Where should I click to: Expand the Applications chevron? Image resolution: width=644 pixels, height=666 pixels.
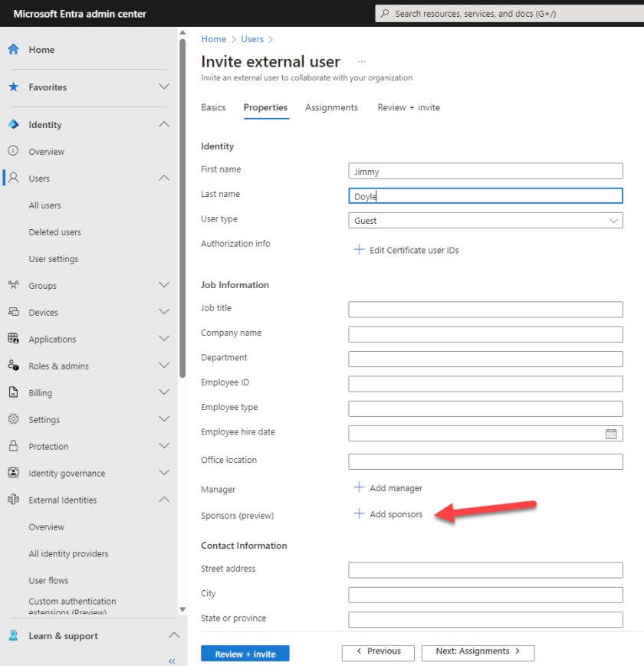(164, 339)
